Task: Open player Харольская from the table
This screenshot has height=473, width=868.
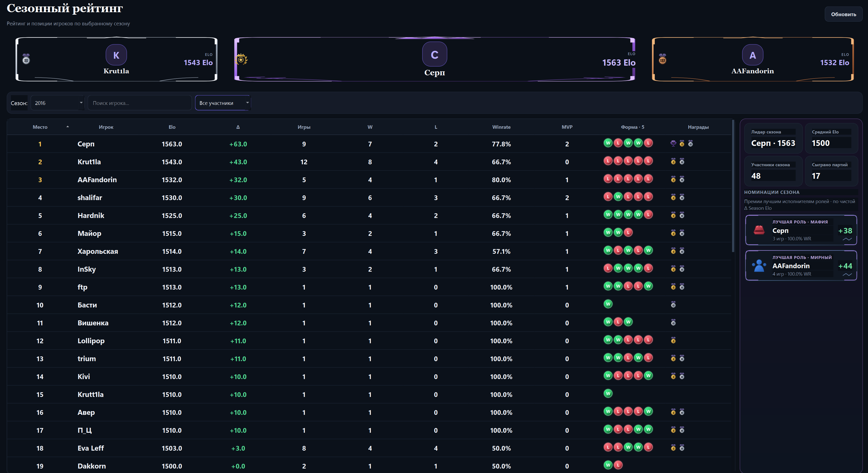Action: (98, 251)
